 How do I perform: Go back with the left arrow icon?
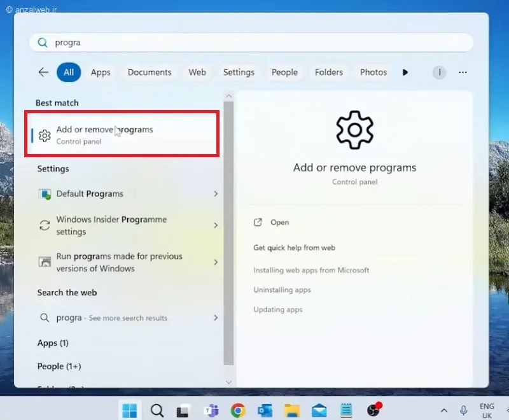click(43, 72)
